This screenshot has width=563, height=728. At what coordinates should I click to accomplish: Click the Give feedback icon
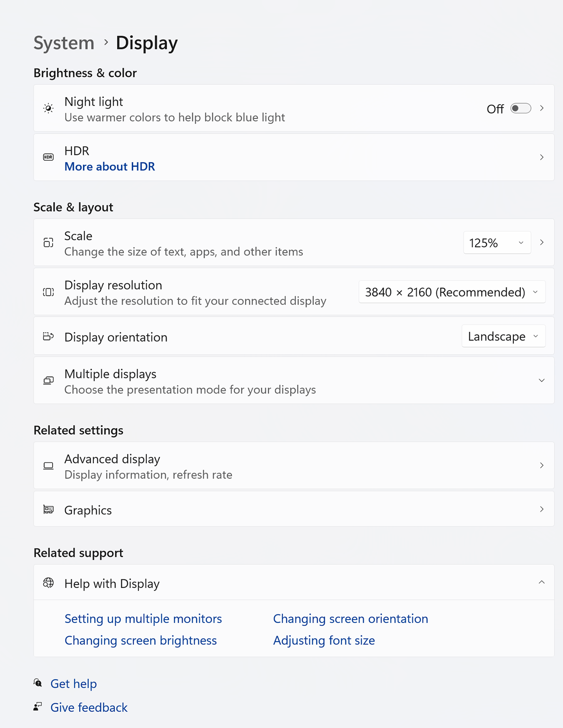click(x=38, y=706)
